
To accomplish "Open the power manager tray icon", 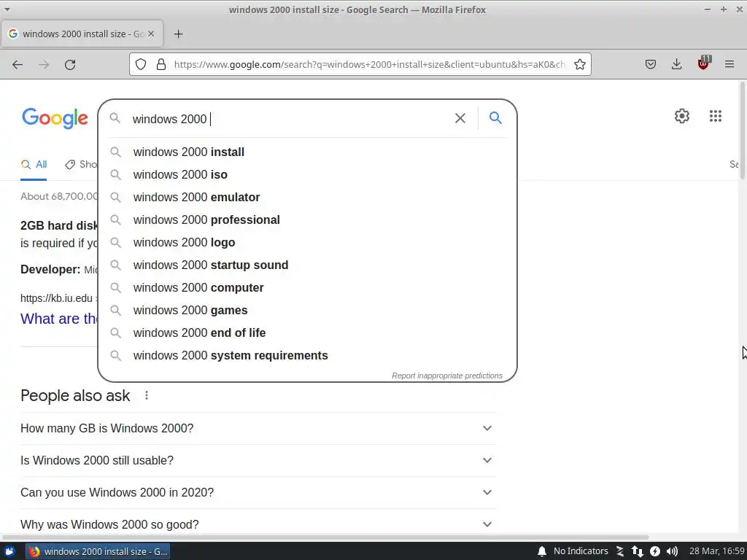I will [x=655, y=551].
